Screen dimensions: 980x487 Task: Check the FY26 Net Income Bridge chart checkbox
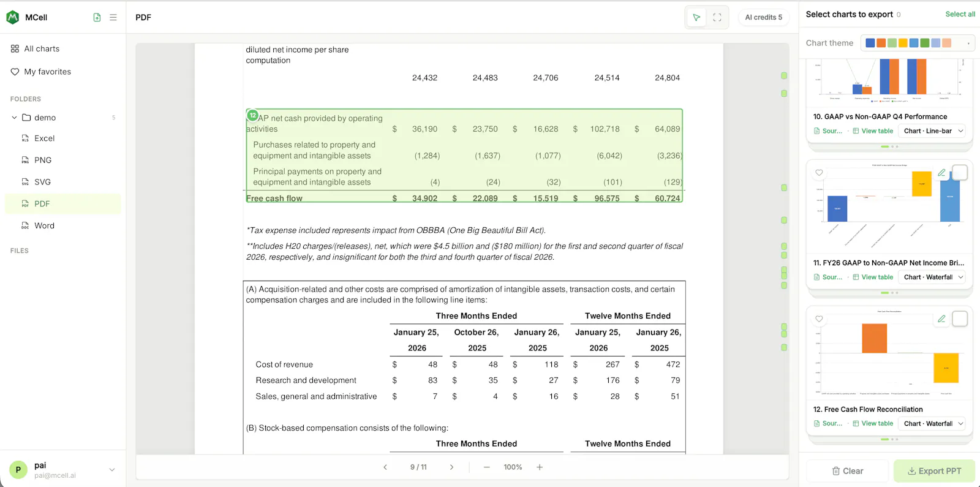pyautogui.click(x=960, y=173)
